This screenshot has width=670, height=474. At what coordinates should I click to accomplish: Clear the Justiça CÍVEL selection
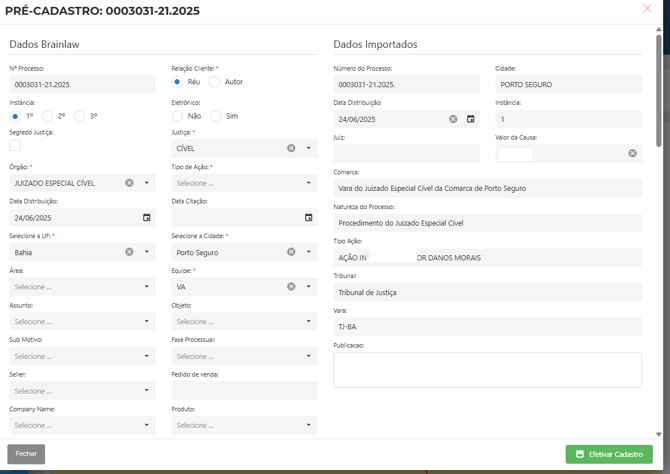click(x=291, y=148)
